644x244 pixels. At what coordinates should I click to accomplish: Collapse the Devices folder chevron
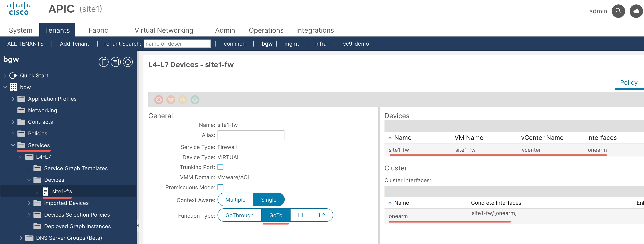[29, 180]
